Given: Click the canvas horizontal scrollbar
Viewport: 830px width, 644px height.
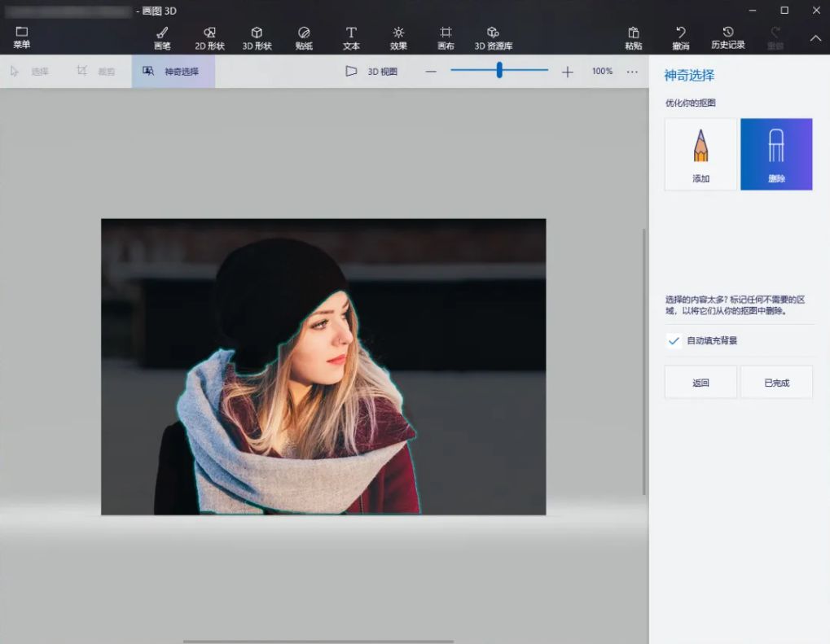Looking at the screenshot, I should click(318, 642).
